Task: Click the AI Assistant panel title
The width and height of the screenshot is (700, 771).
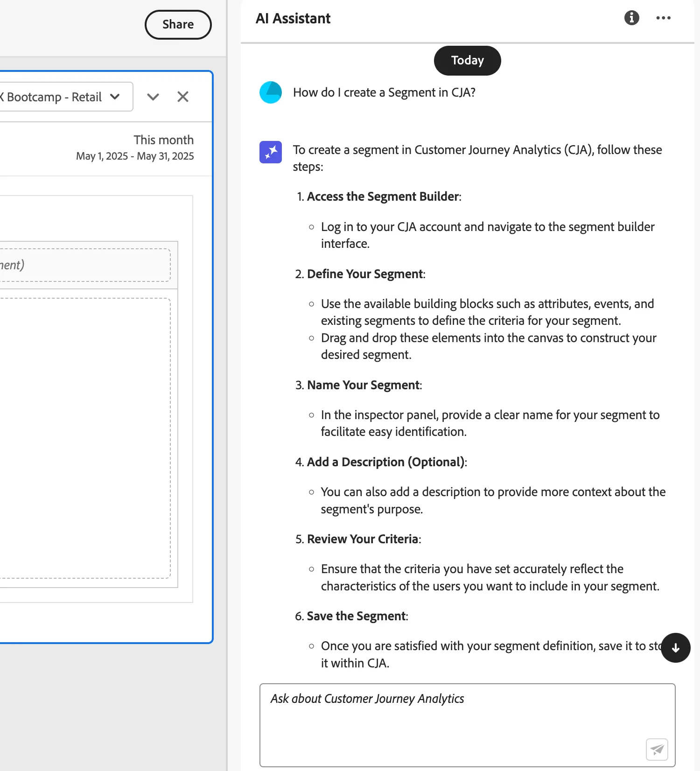Action: [x=293, y=18]
